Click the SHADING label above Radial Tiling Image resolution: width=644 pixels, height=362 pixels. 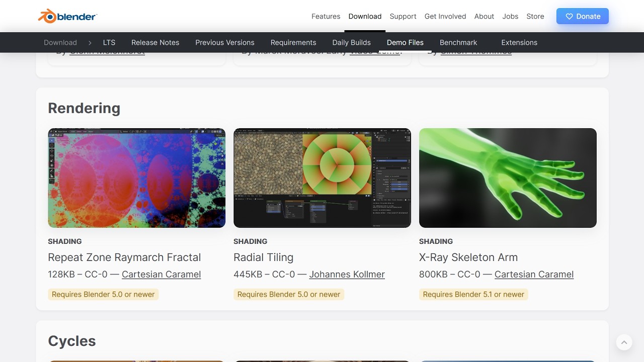click(x=251, y=241)
